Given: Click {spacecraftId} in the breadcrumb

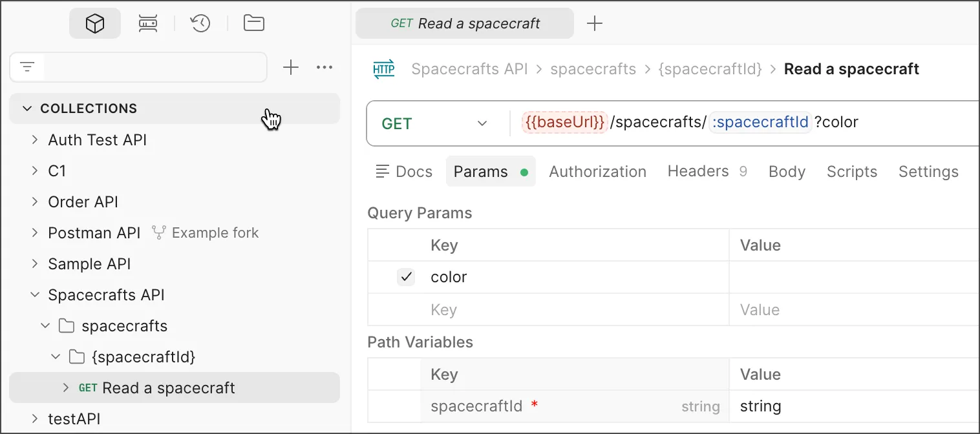Looking at the screenshot, I should click(710, 69).
